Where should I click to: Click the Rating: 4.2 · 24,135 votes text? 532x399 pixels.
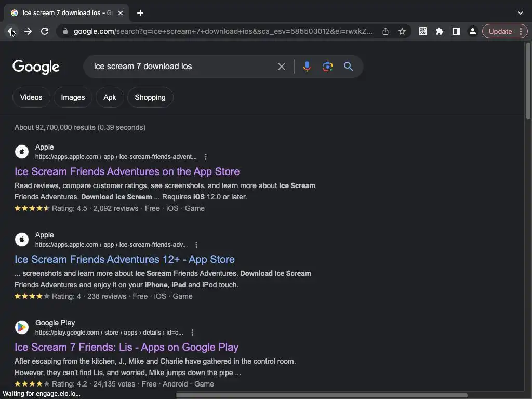pos(94,384)
